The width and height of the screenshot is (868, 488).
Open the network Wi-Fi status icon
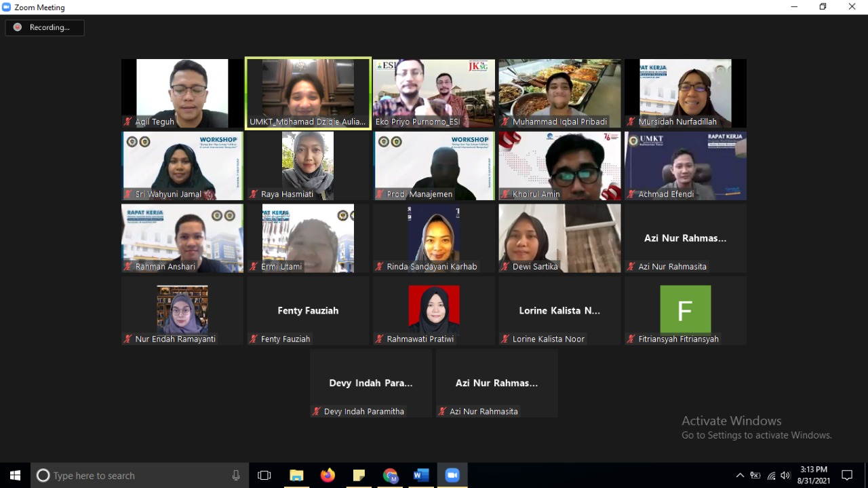coord(771,475)
